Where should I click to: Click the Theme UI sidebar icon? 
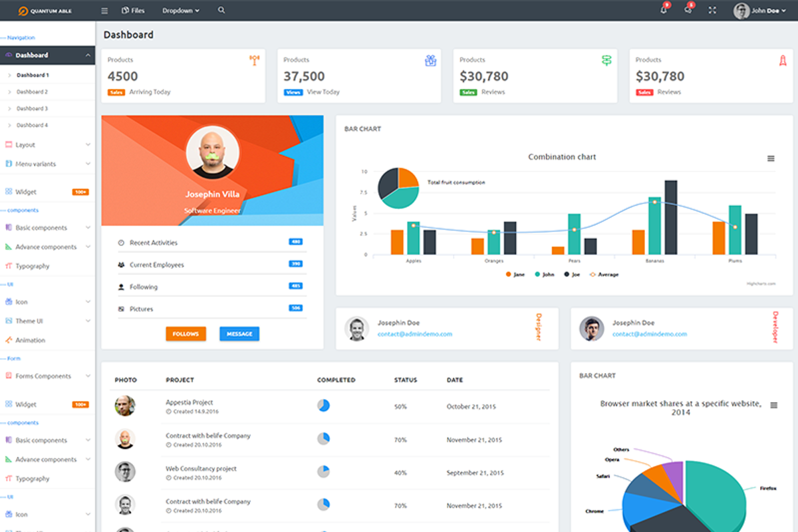[x=9, y=321]
